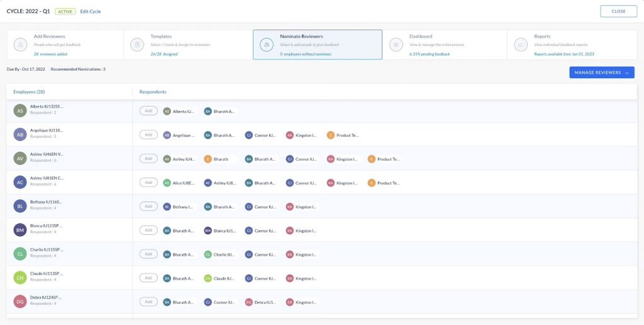The image size is (644, 325).
Task: Open the Nominate Reviewers tab
Action: coord(318,45)
